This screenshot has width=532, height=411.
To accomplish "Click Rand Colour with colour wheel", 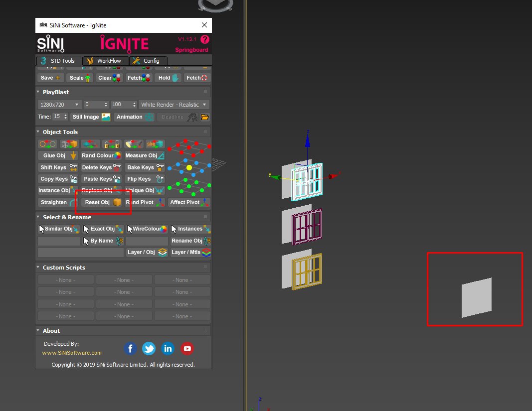I will pos(101,155).
